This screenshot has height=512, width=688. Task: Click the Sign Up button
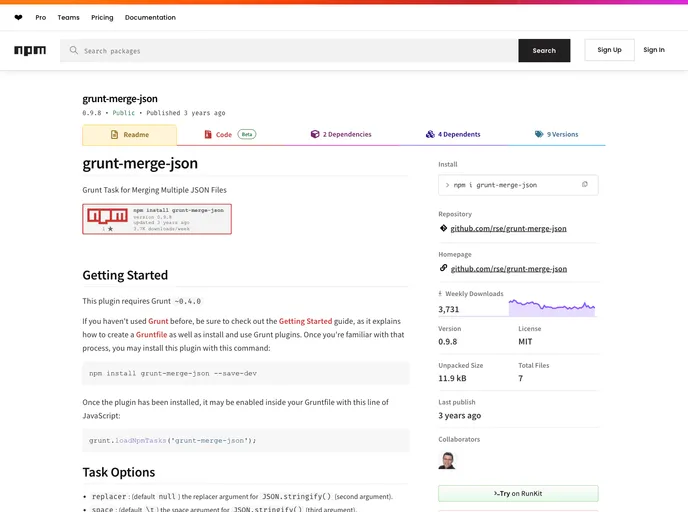(609, 50)
